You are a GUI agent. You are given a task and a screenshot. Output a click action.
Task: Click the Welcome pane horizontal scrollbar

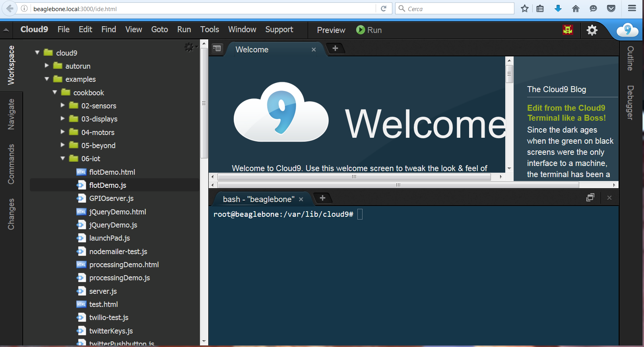(x=354, y=177)
